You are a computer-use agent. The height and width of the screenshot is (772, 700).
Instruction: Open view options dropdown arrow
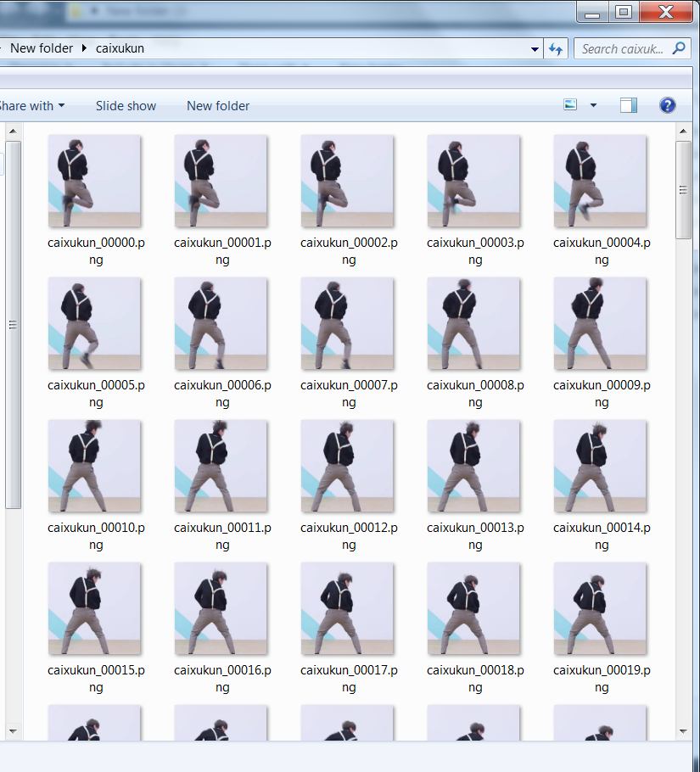(x=593, y=105)
